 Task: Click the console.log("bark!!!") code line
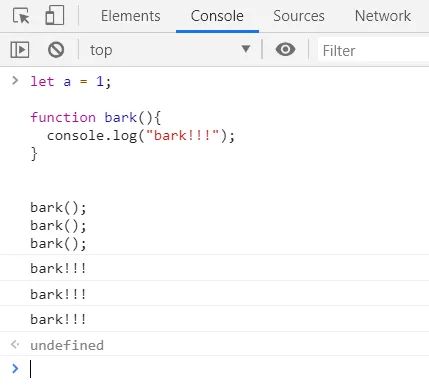[141, 136]
